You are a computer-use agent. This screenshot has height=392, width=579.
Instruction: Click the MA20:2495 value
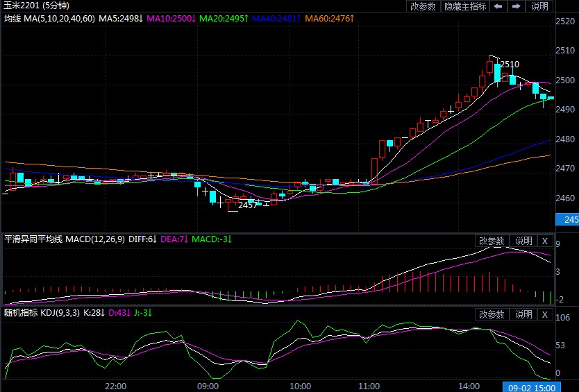[x=224, y=19]
